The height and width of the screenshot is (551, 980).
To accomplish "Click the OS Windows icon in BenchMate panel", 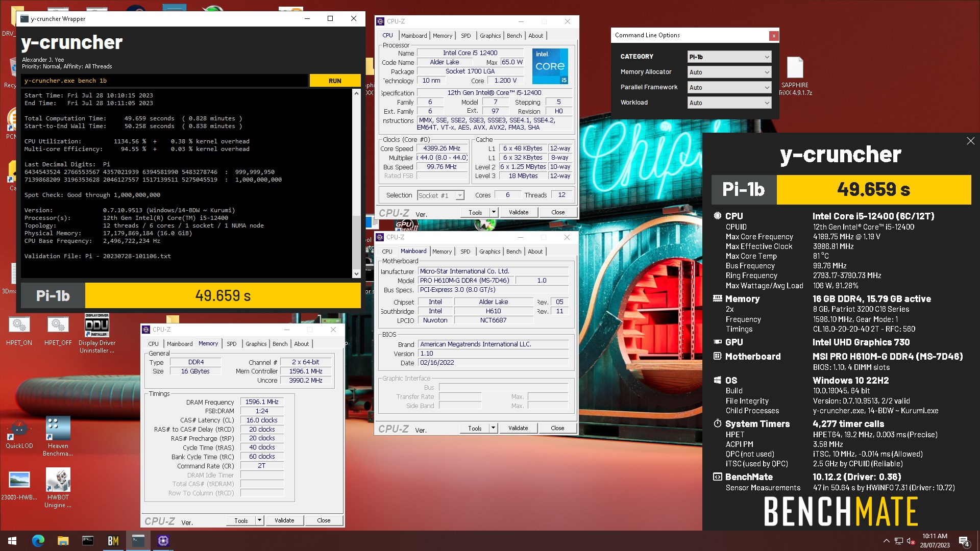I will 717,380.
